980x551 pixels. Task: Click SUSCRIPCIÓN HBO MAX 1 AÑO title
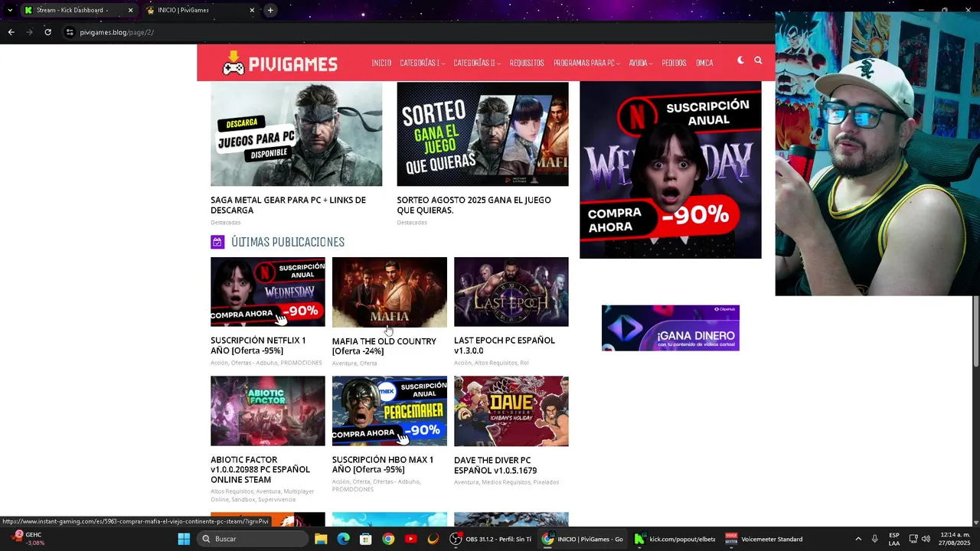click(383, 465)
